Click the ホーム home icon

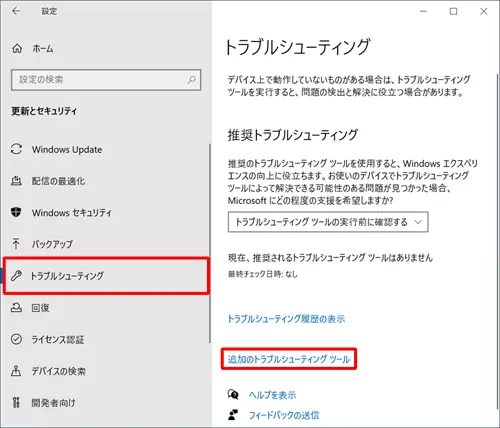(x=17, y=49)
